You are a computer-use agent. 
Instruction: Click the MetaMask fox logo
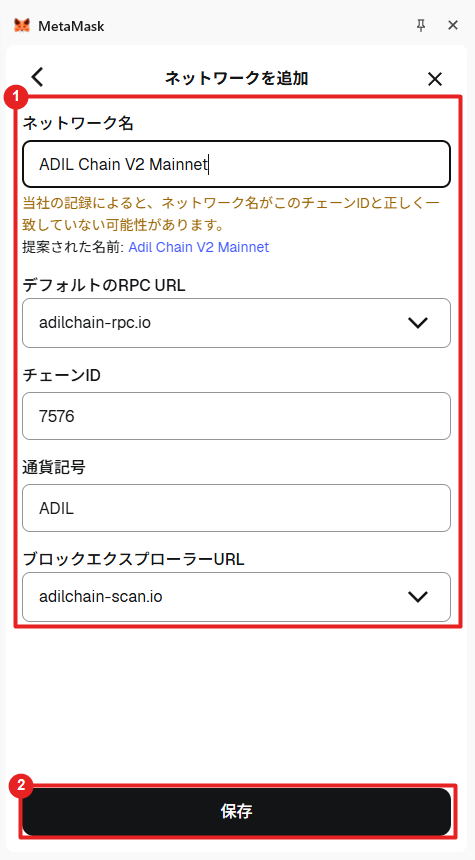[x=22, y=26]
